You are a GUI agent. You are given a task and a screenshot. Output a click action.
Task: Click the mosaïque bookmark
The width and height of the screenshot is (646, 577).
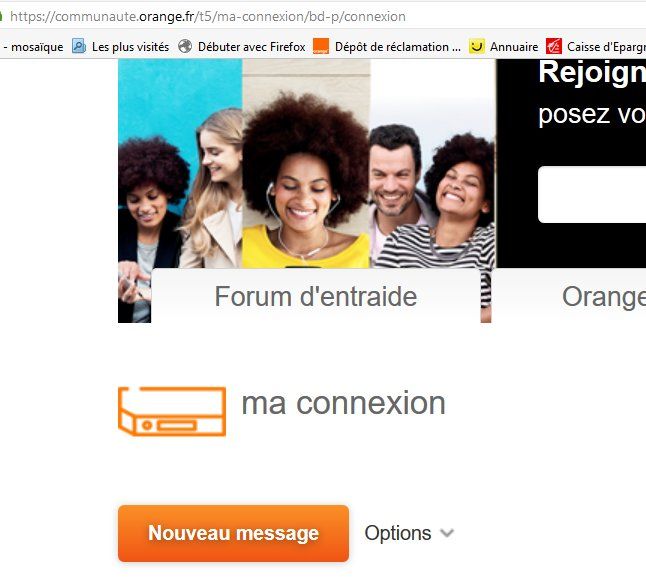click(34, 47)
